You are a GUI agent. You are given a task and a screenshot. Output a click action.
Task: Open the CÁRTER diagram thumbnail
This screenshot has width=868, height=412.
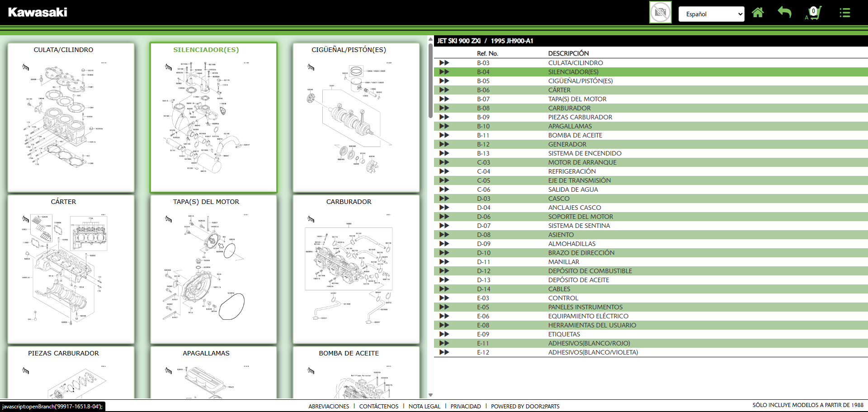pyautogui.click(x=71, y=269)
